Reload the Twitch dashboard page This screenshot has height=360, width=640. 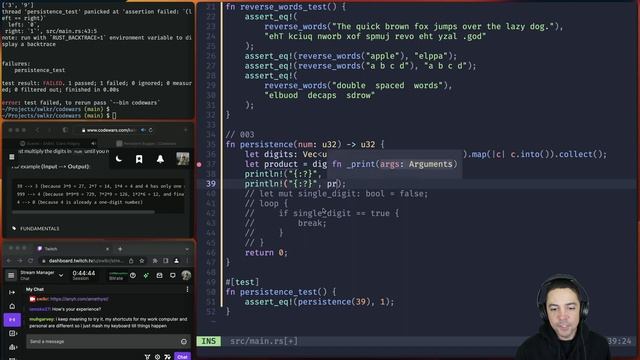(31, 260)
